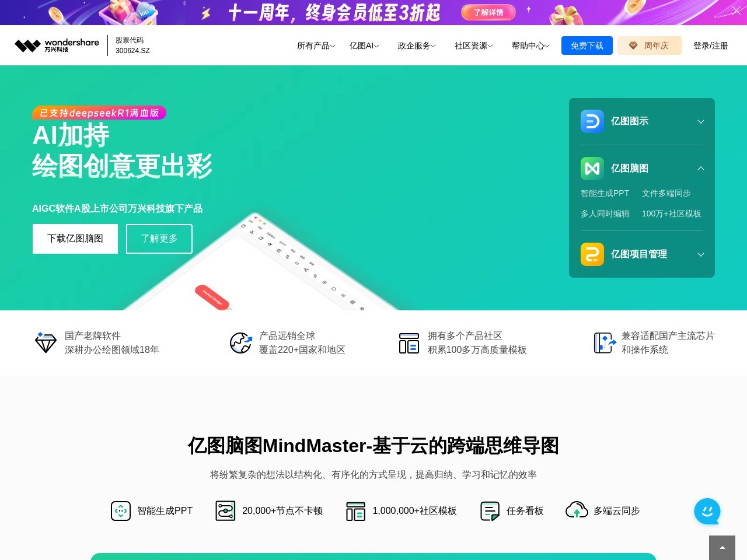Viewport: 747px width, 560px height.
Task: Click the 1,000,000+社区模板 icon
Action: (x=355, y=511)
